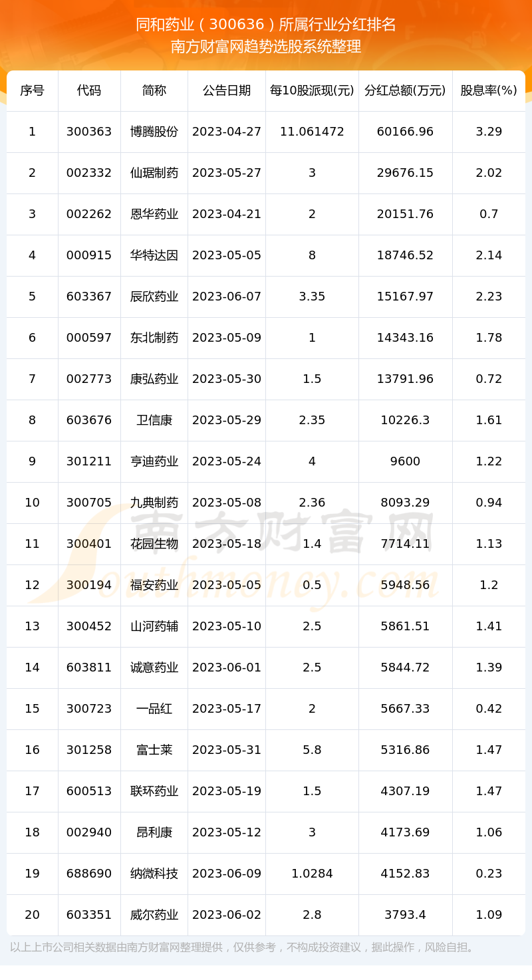Click the 九典制药 name cell

(154, 503)
